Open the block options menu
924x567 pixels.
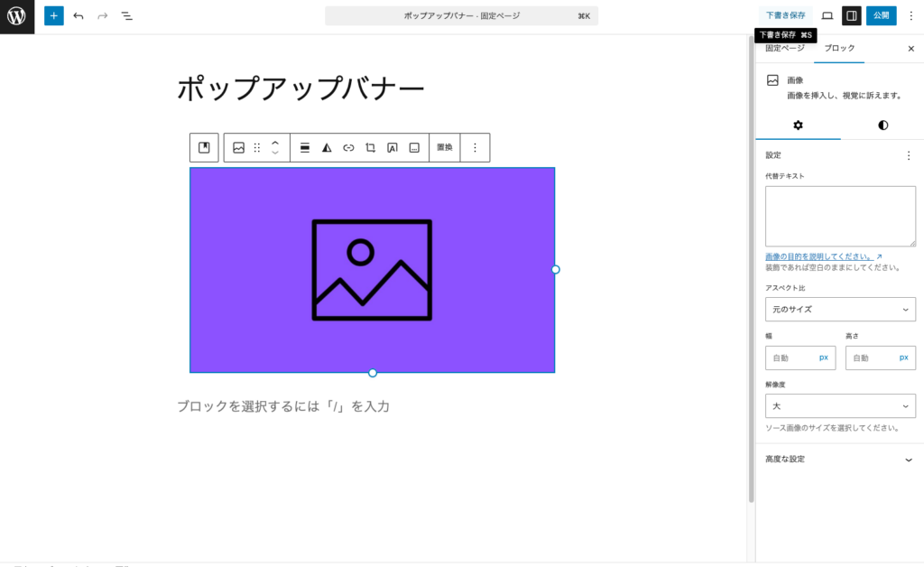coord(476,147)
